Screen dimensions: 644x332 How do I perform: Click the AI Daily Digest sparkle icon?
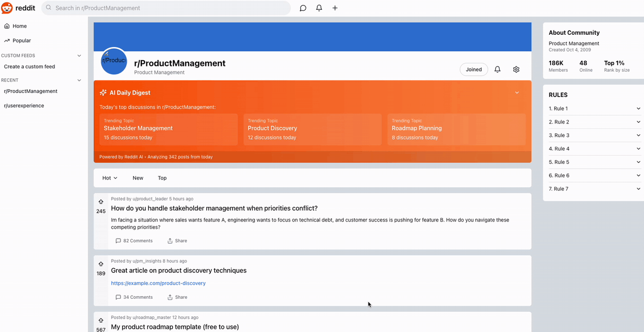tap(103, 92)
